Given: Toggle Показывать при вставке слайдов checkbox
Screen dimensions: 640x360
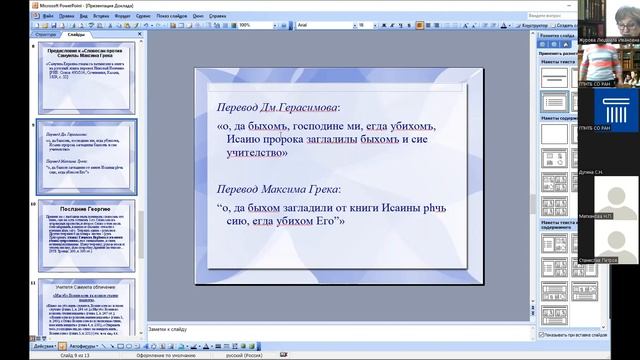Looking at the screenshot, I should (x=541, y=335).
